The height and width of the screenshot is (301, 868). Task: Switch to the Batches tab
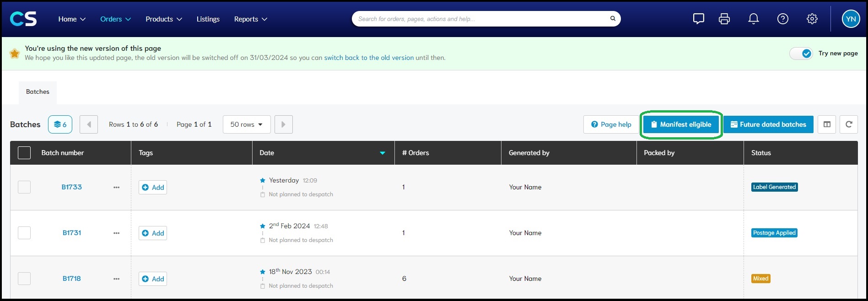(x=38, y=92)
